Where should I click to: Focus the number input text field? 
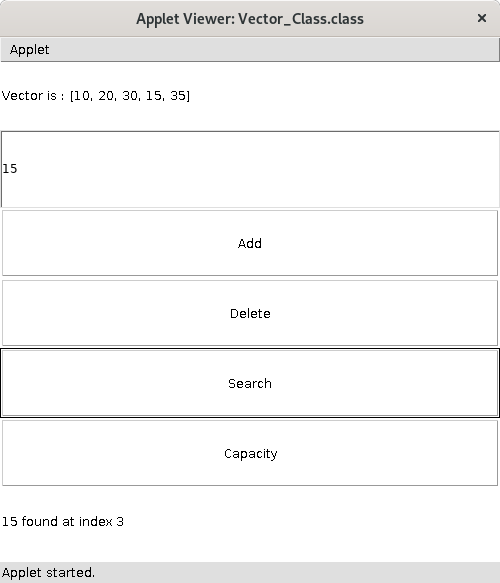pos(250,169)
